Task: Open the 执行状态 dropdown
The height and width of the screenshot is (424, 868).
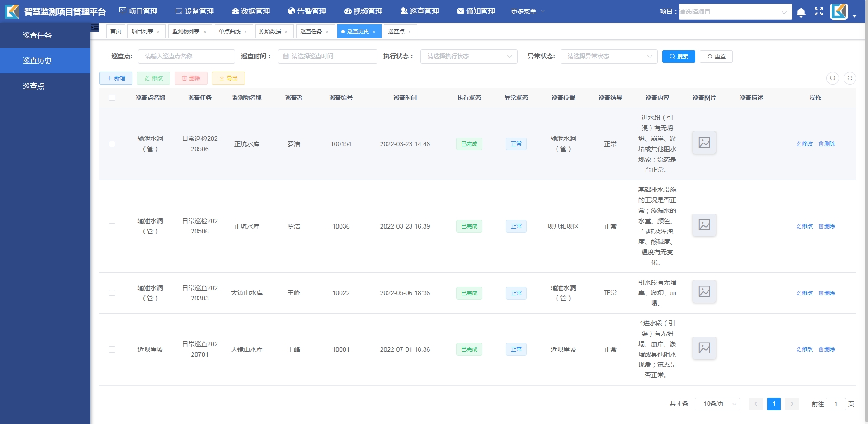Action: (468, 57)
